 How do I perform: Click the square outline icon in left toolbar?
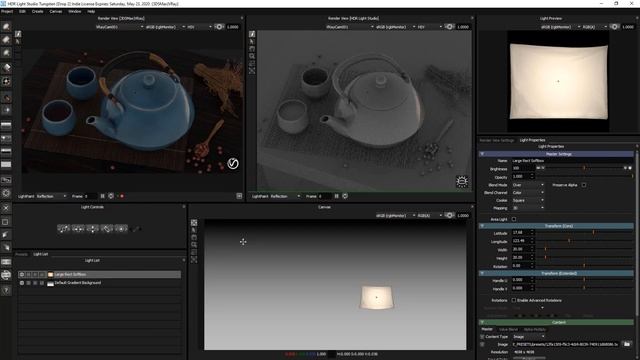(x=6, y=222)
